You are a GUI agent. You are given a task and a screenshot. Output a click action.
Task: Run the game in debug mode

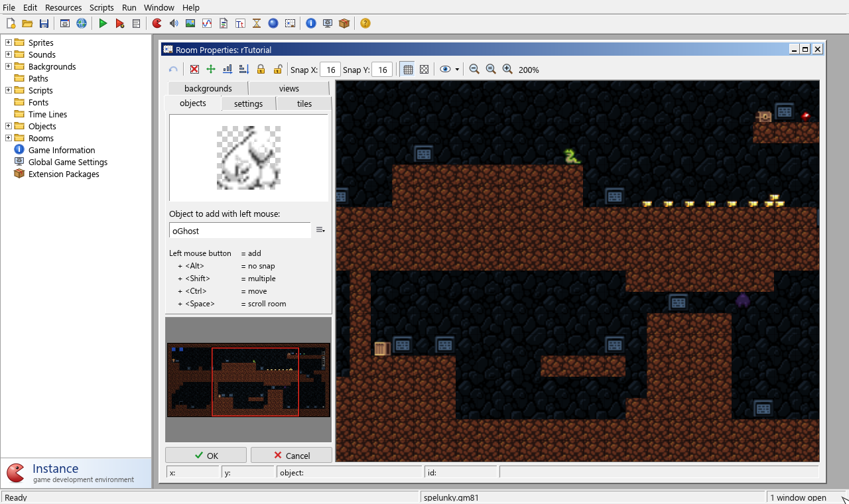119,23
